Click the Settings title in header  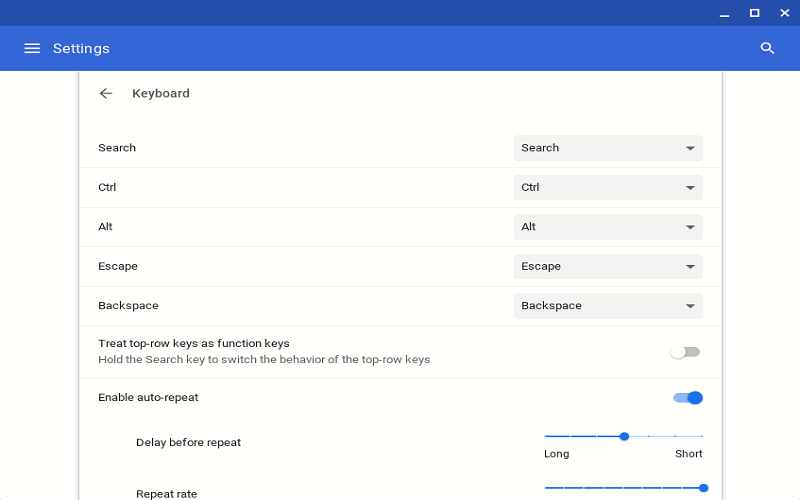tap(81, 48)
